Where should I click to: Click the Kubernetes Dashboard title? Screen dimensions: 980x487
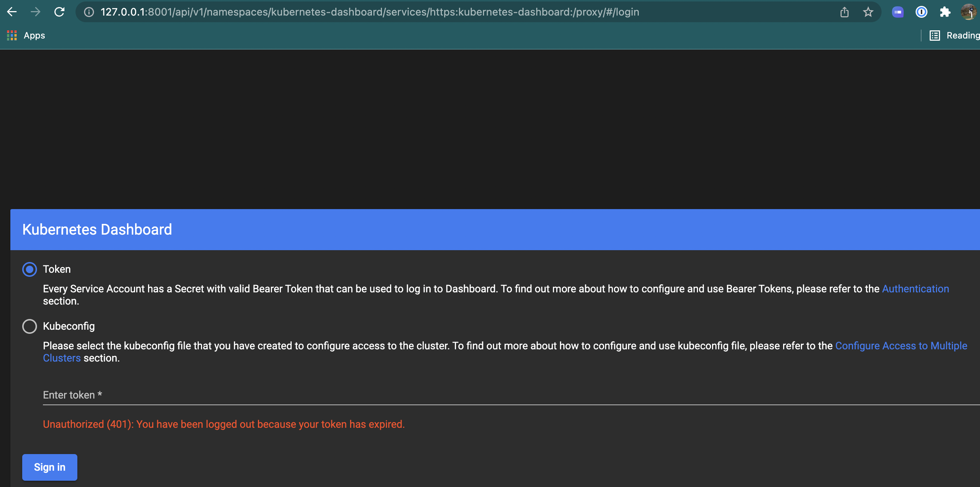coord(97,229)
